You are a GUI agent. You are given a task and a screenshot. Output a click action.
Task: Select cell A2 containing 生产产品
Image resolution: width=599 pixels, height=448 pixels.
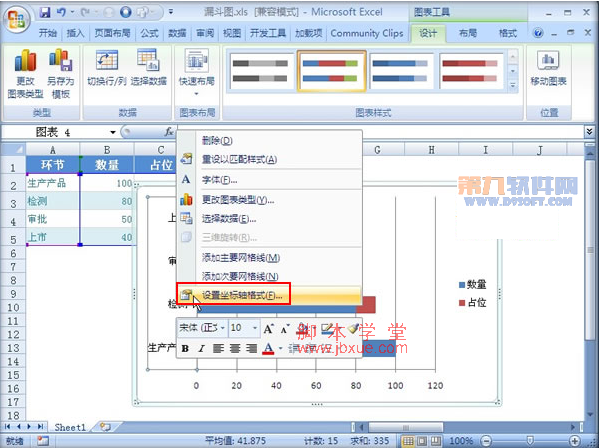tap(53, 183)
